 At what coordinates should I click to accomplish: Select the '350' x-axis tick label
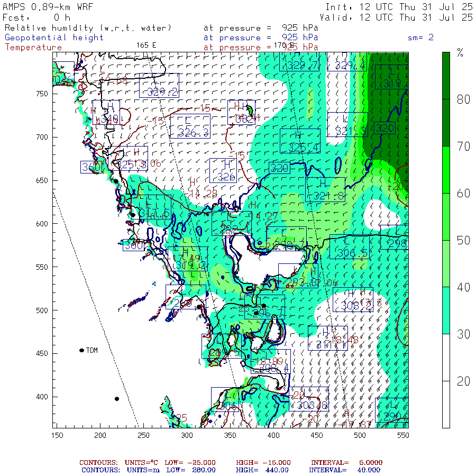coord(230,435)
